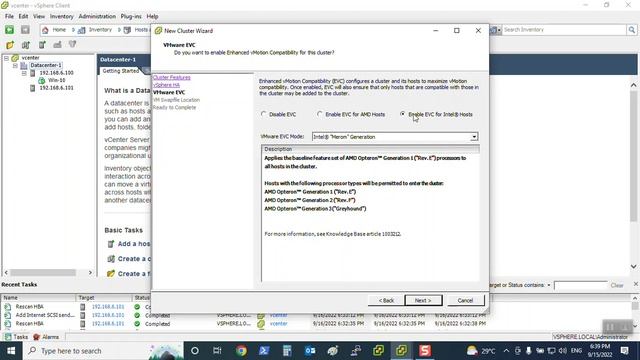Open the Tasks status bar button

click(x=16, y=337)
